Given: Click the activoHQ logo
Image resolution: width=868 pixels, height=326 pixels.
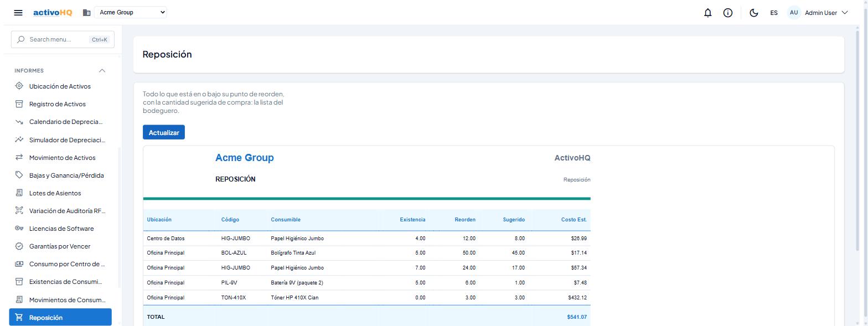Looking at the screenshot, I should click(53, 12).
